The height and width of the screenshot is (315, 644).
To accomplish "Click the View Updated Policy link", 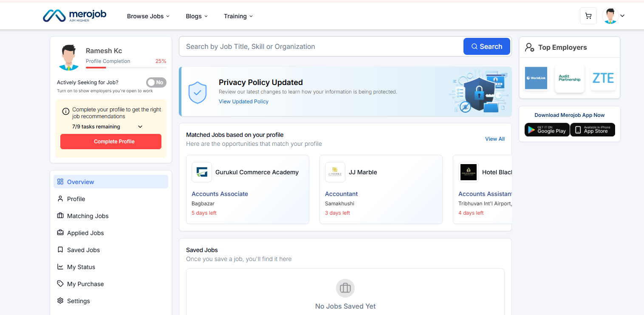I will pyautogui.click(x=243, y=102).
